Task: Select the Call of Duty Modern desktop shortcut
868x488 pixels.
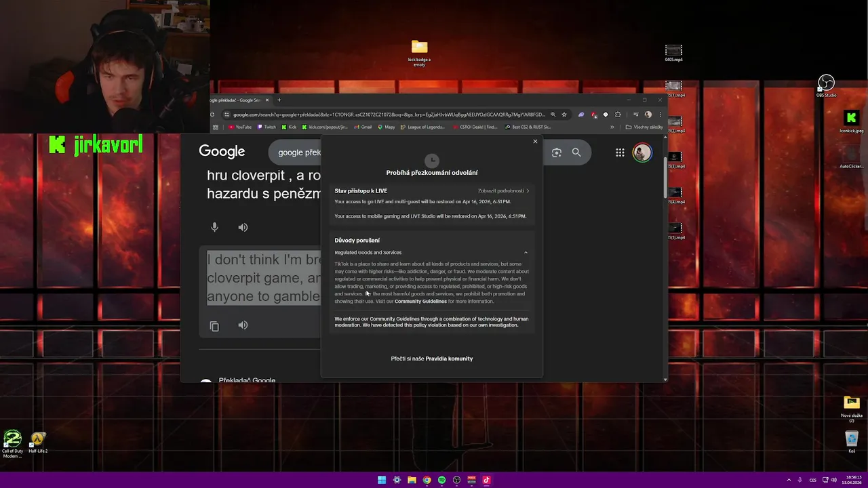Action: (x=12, y=444)
